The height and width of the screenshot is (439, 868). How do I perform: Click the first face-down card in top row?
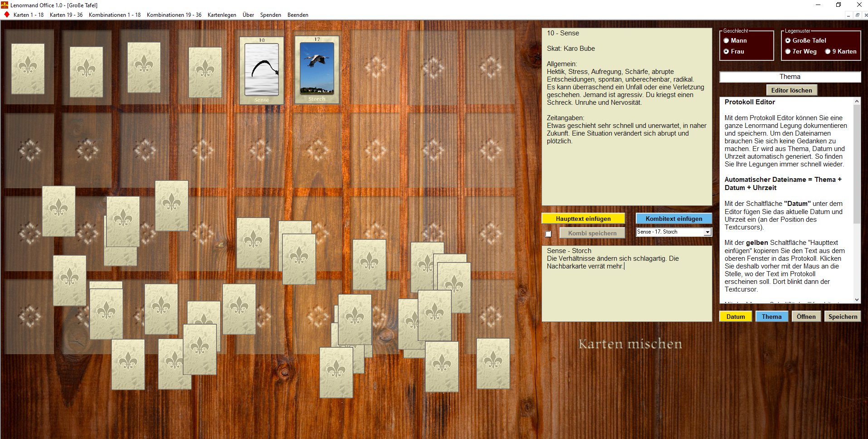point(28,68)
